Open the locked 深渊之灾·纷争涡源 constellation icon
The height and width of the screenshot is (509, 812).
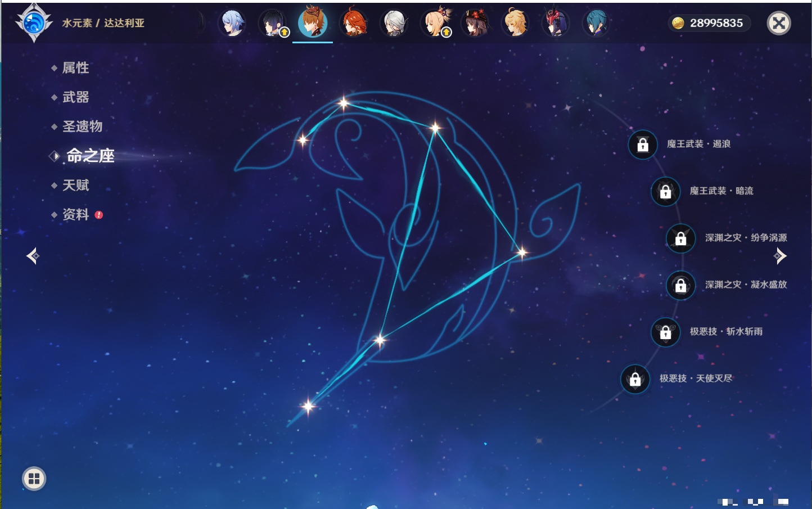click(680, 238)
